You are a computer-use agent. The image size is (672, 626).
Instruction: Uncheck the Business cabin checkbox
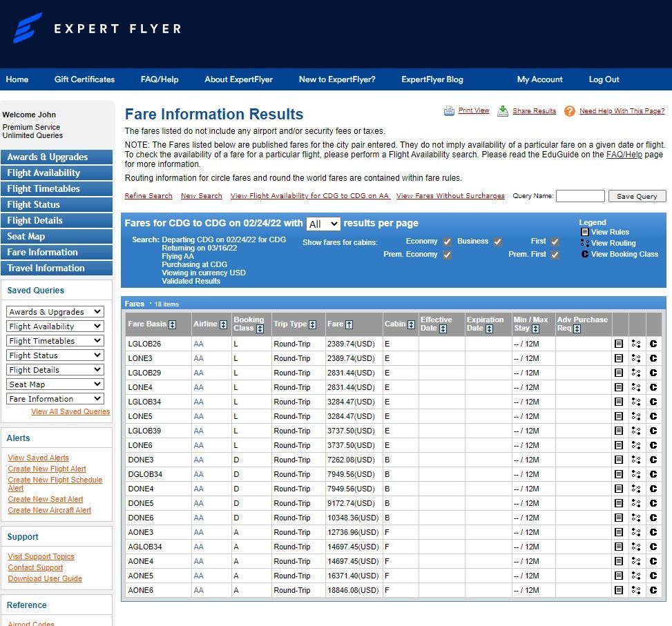[497, 242]
